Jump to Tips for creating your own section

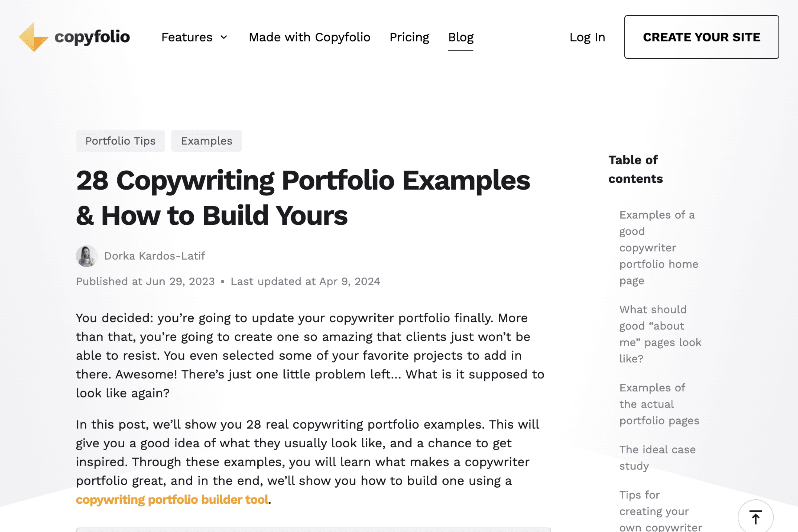tap(660, 511)
